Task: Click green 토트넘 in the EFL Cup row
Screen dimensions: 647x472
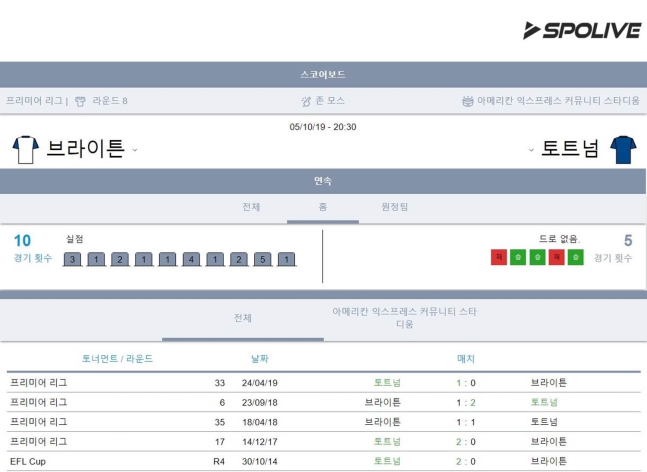Action: click(x=387, y=461)
